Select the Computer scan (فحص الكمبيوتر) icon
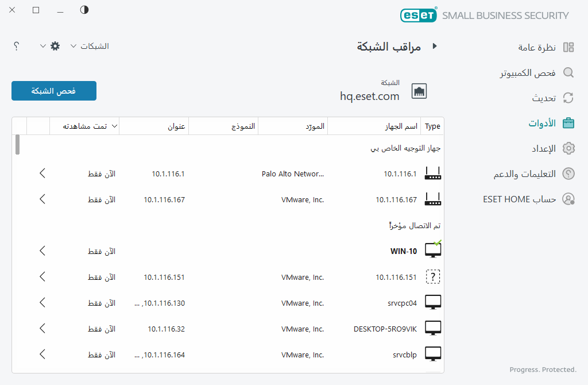588x385 pixels. click(x=568, y=72)
